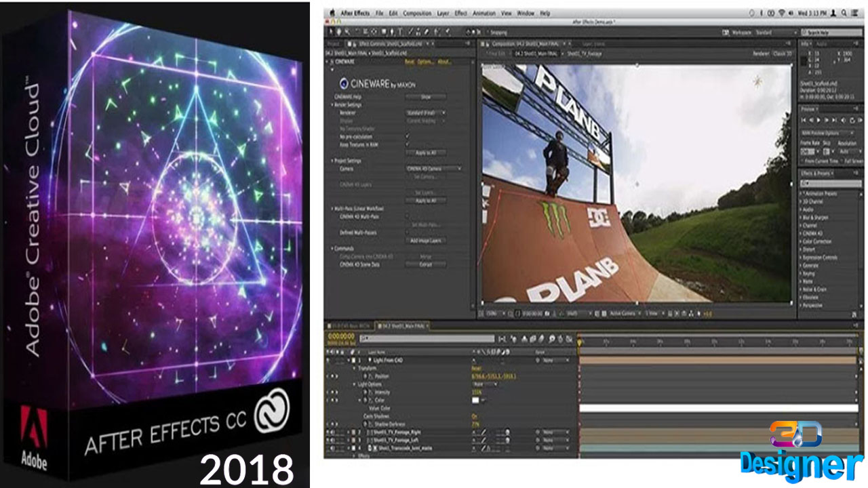The height and width of the screenshot is (488, 868).
Task: Toggle loop option in Preview panel
Action: 852,120
